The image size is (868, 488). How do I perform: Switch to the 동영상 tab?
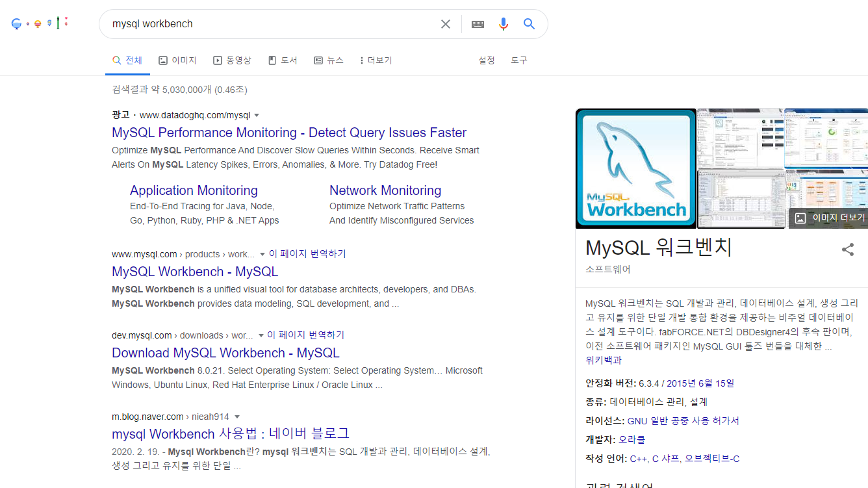tap(232, 60)
